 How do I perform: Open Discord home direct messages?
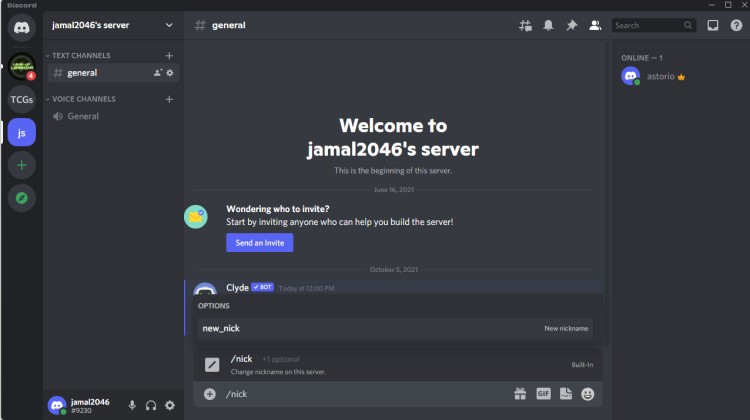coord(22,27)
